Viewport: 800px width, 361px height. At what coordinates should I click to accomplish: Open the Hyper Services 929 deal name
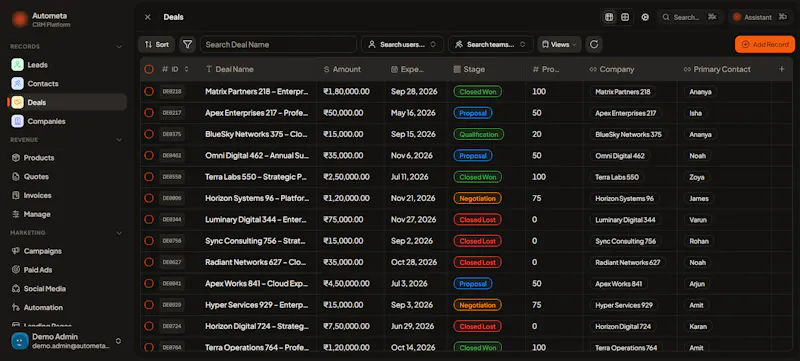257,305
